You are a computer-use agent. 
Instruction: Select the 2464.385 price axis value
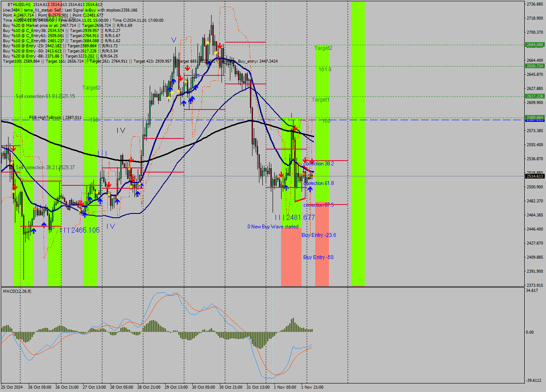(534, 215)
